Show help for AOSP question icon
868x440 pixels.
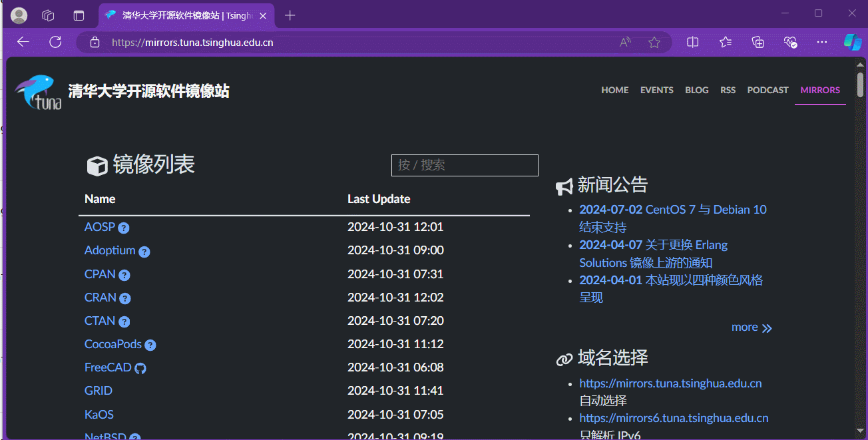[124, 228]
